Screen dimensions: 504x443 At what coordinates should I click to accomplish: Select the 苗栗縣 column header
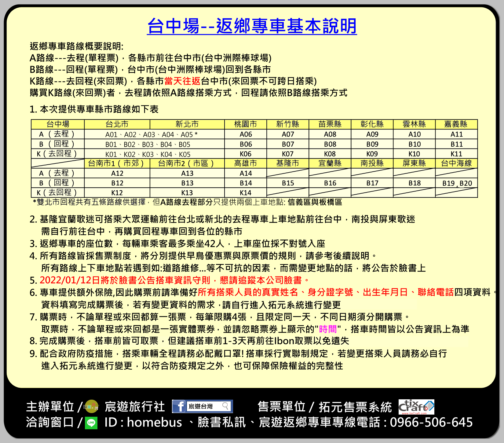tap(330, 124)
